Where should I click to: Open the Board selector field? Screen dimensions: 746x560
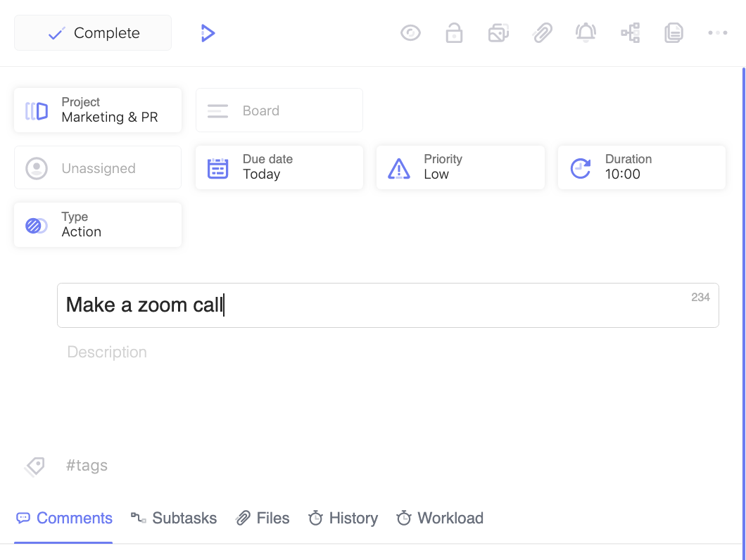tap(279, 110)
